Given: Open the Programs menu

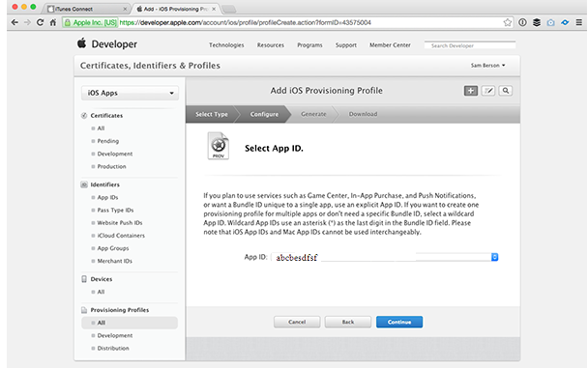Looking at the screenshot, I should click(309, 45).
